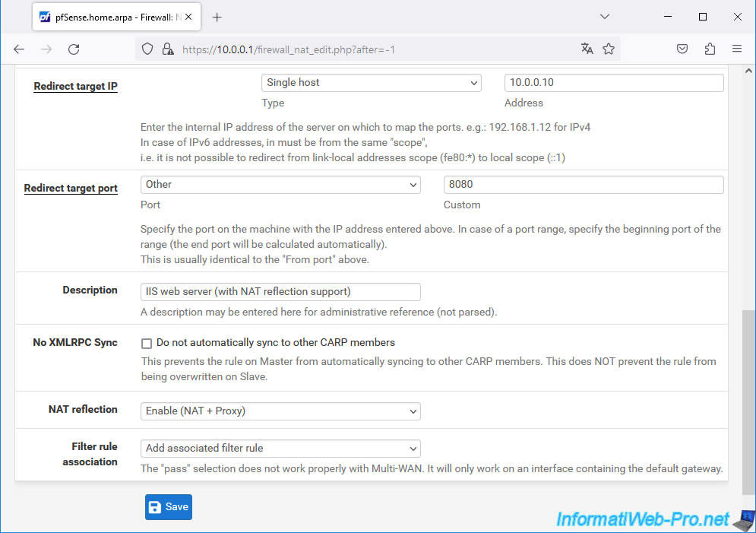Image resolution: width=756 pixels, height=533 pixels.
Task: Click the page vertical scrollbar thumb
Action: (748, 401)
